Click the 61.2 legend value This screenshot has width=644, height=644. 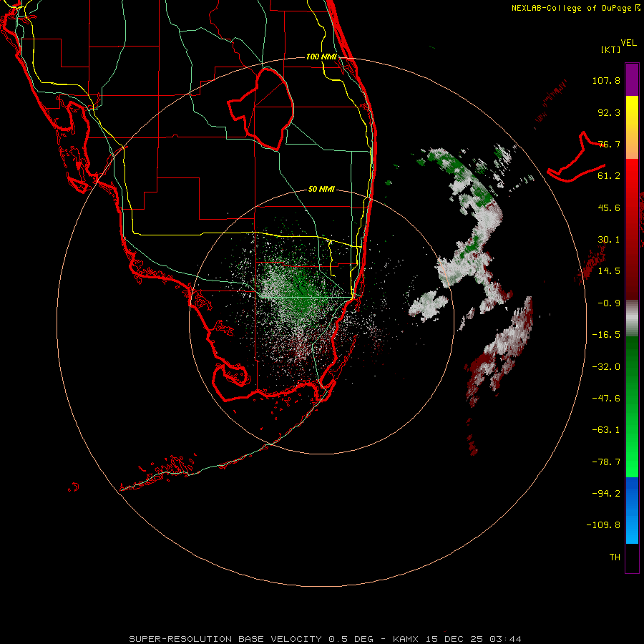click(609, 176)
